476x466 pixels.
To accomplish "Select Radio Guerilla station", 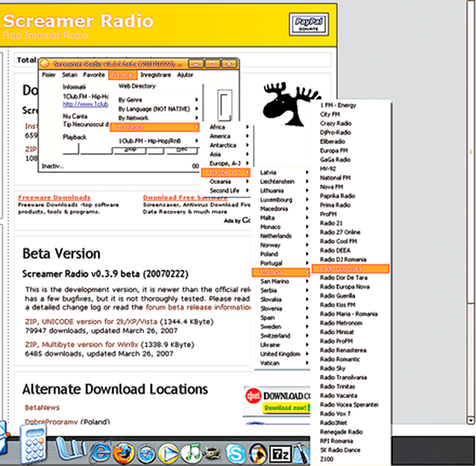I will (350, 296).
